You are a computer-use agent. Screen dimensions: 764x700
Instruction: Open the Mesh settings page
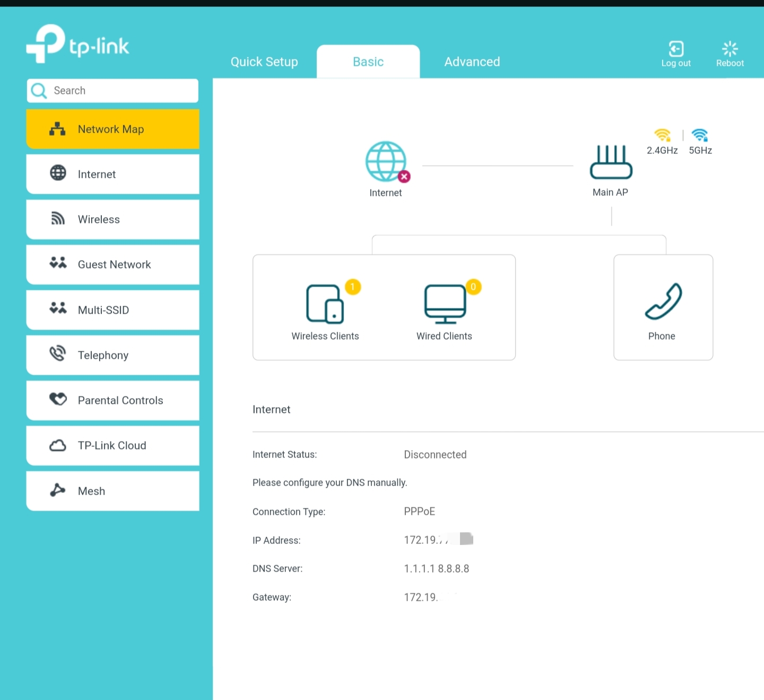[112, 491]
